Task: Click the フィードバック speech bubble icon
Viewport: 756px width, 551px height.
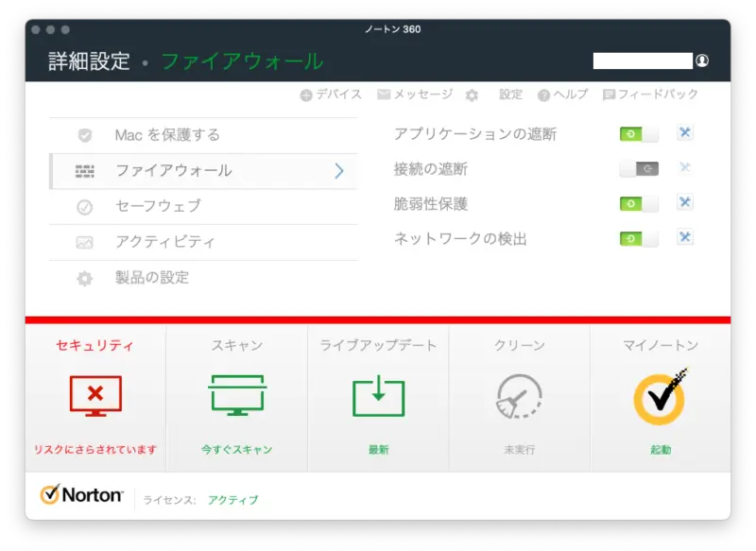Action: pyautogui.click(x=609, y=95)
